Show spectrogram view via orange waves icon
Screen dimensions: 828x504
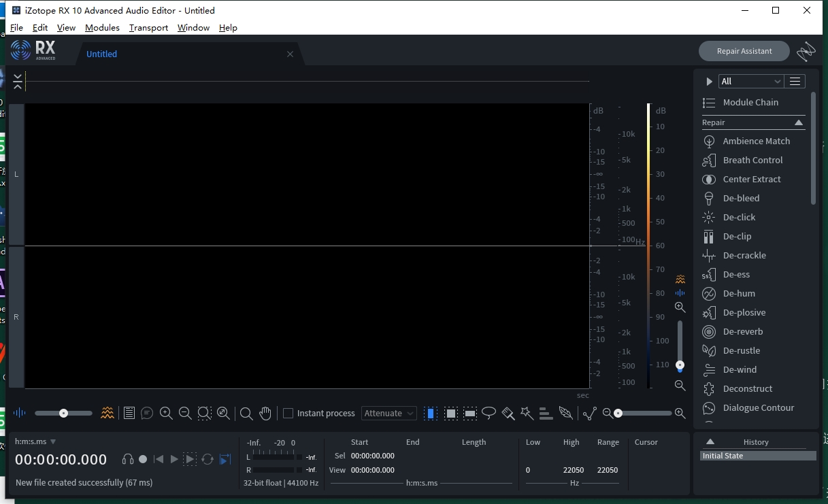(107, 413)
